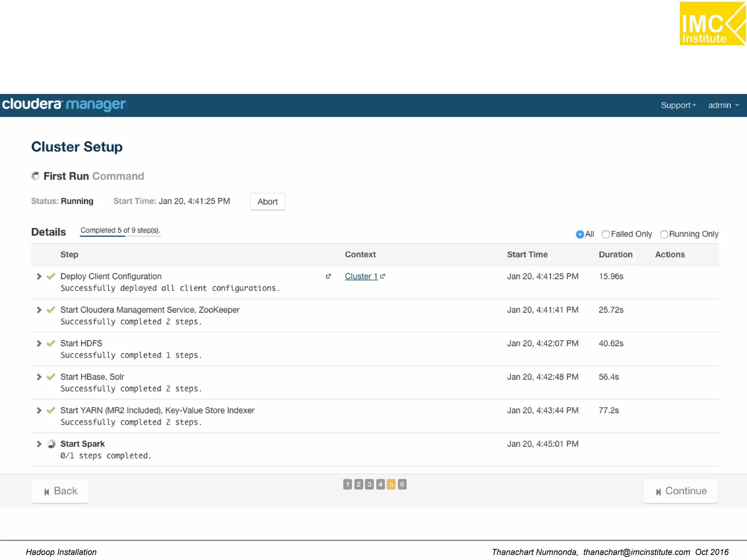
Task: Click the IMC Institute logo
Action: coord(713,24)
